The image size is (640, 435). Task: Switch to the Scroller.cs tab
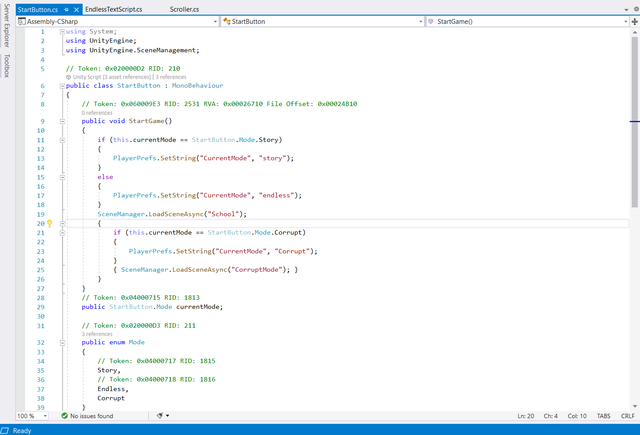coord(184,9)
